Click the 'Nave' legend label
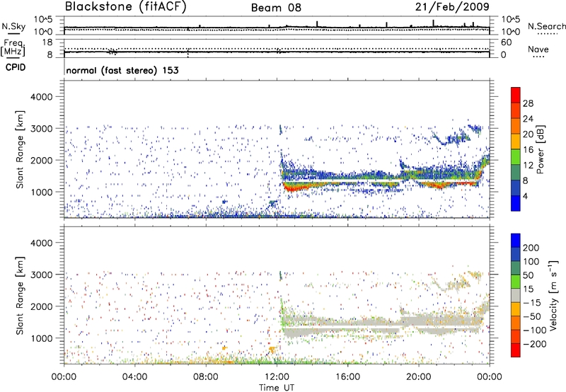This screenshot has height=392, width=566. pos(538,50)
